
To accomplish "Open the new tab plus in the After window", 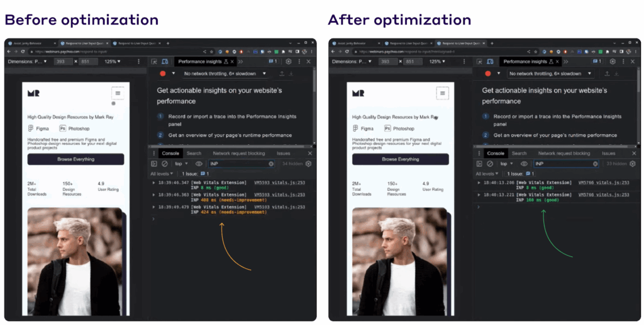I will pos(492,43).
